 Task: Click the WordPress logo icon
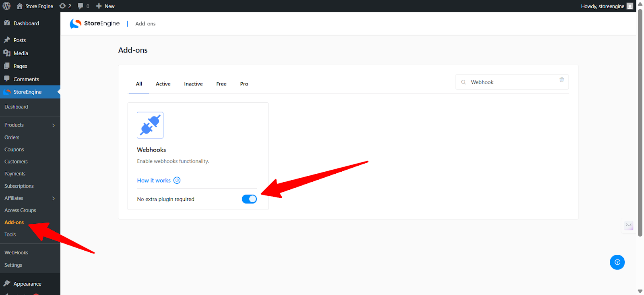point(6,6)
